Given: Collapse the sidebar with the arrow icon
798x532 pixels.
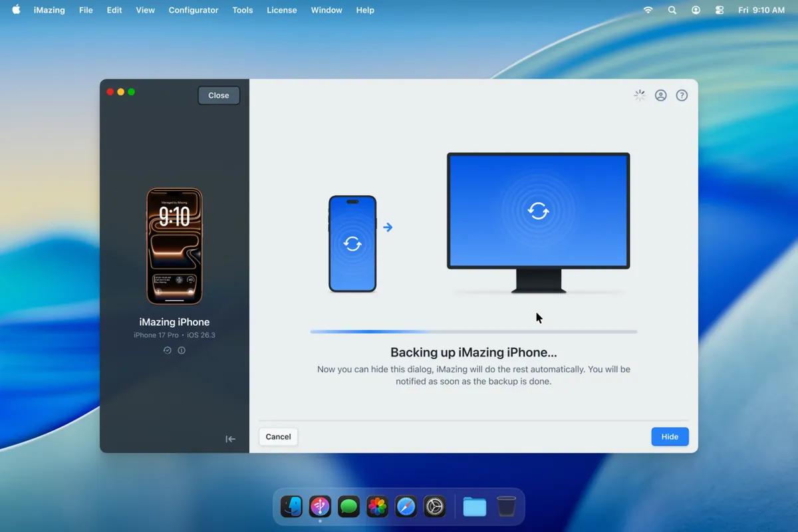Looking at the screenshot, I should click(x=231, y=439).
